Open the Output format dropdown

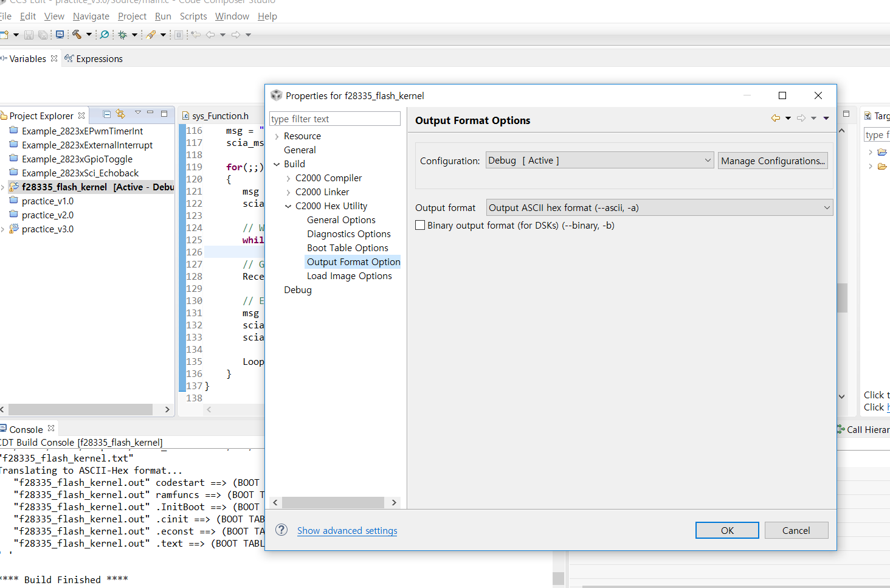[660, 208]
